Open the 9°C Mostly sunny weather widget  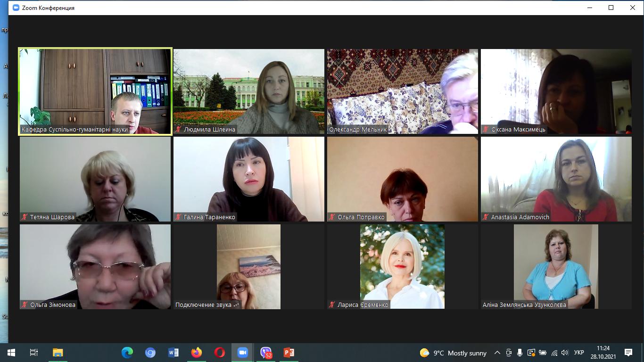[453, 353]
